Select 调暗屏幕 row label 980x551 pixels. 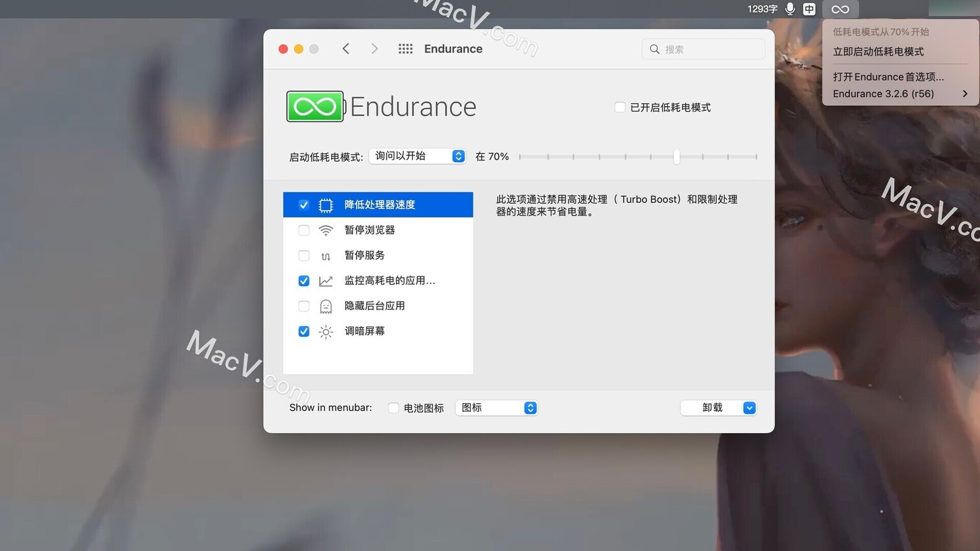coord(364,332)
